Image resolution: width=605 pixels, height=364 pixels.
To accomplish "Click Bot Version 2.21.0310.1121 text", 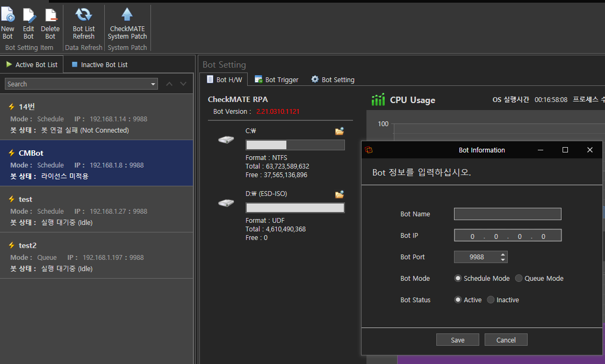I will [278, 112].
